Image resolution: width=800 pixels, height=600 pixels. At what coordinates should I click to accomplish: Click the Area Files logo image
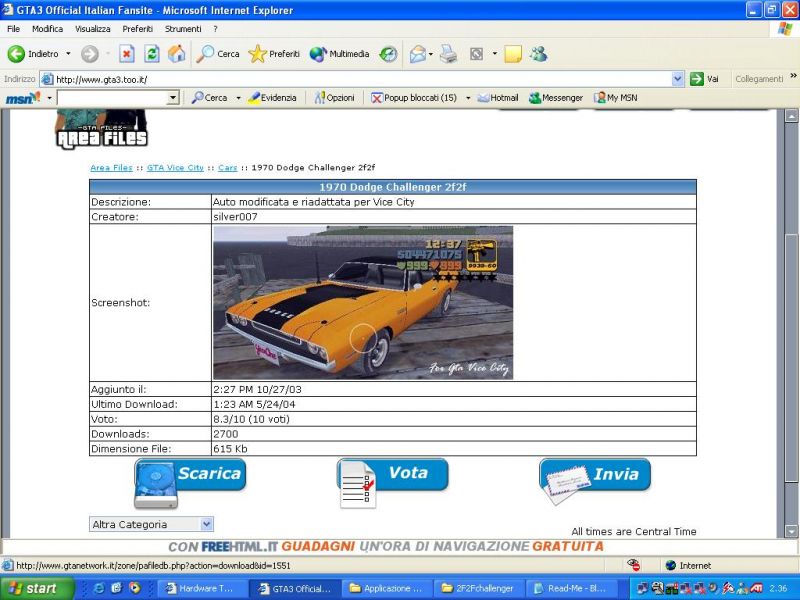point(102,129)
